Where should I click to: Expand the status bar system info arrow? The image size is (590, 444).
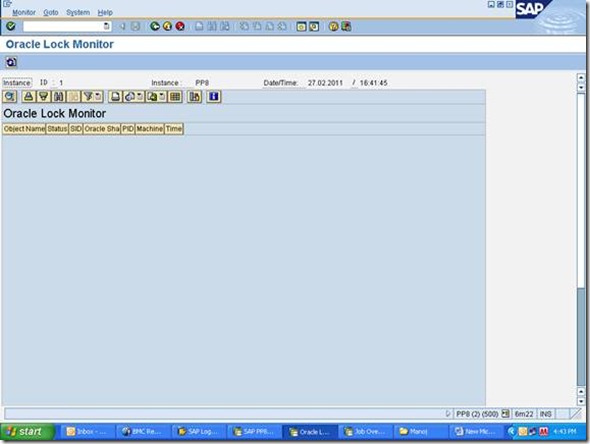[x=448, y=414]
